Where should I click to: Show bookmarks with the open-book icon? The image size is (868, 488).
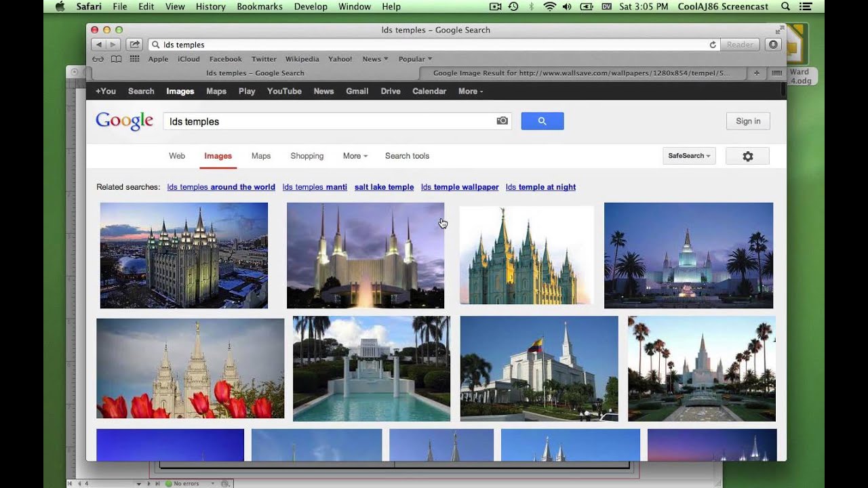click(x=117, y=59)
